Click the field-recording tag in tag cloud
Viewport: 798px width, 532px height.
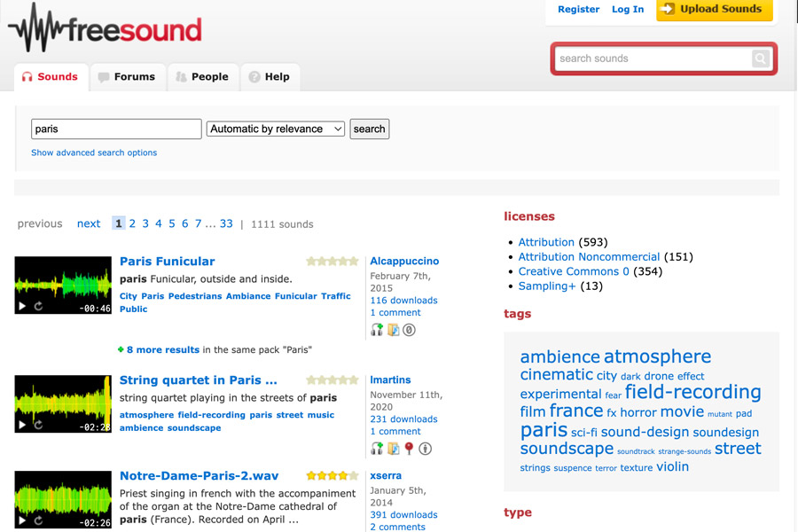(692, 392)
